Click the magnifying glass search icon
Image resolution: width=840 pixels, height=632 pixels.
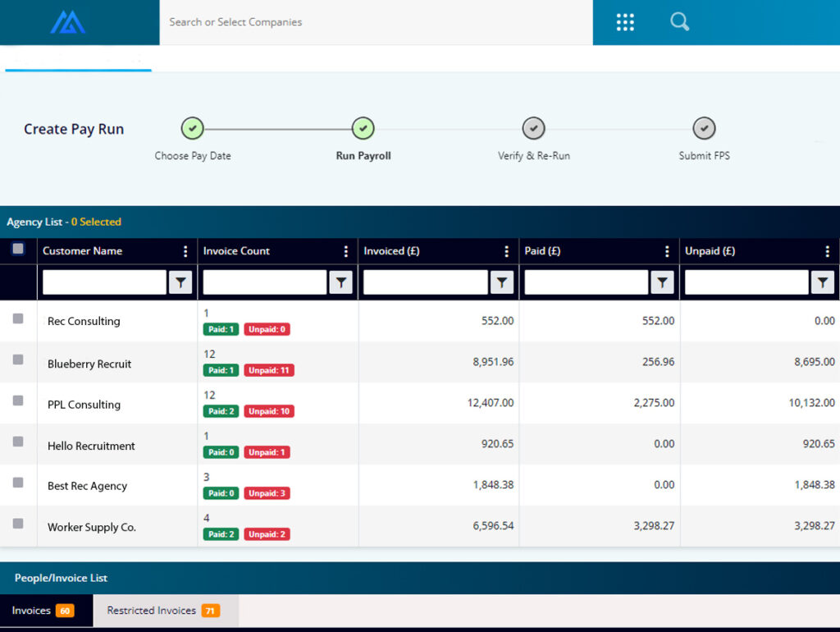click(679, 22)
